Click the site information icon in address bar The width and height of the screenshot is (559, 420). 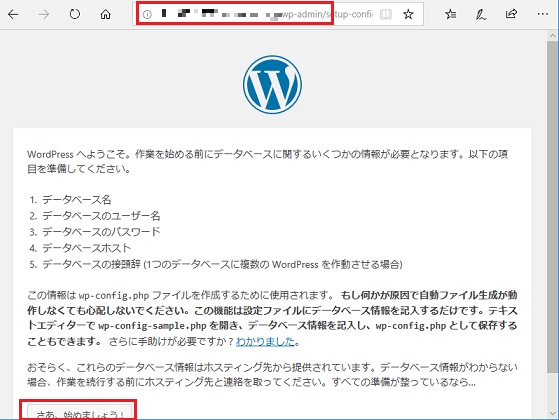pos(147,14)
